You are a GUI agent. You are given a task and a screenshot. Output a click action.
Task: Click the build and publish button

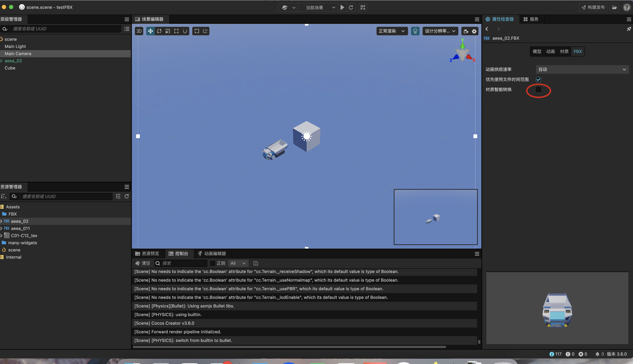[593, 8]
